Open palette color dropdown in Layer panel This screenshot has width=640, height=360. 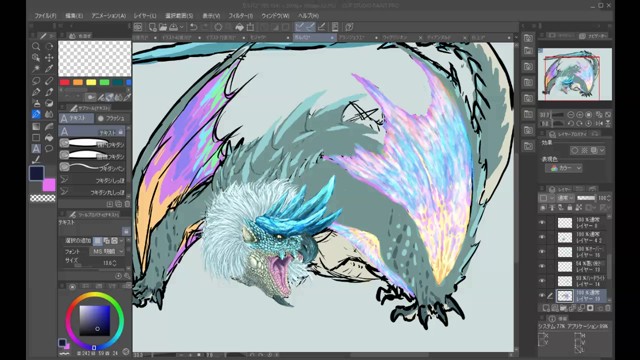pyautogui.click(x=546, y=198)
